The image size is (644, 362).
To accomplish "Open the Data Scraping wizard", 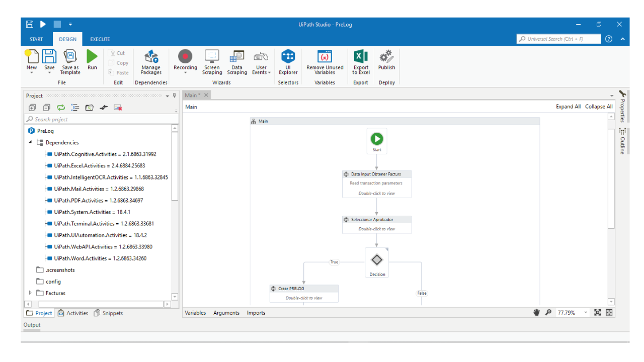I will (x=237, y=62).
